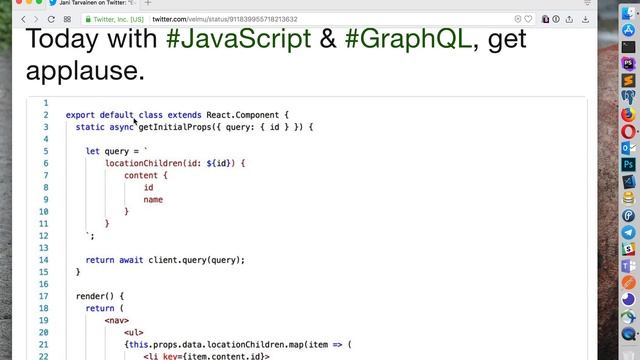This screenshot has height=360, width=640.
Task: Open the Speed Dial grid view
Action: click(67, 19)
